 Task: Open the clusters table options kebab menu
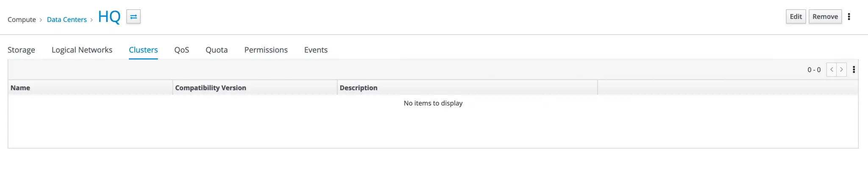tap(854, 69)
